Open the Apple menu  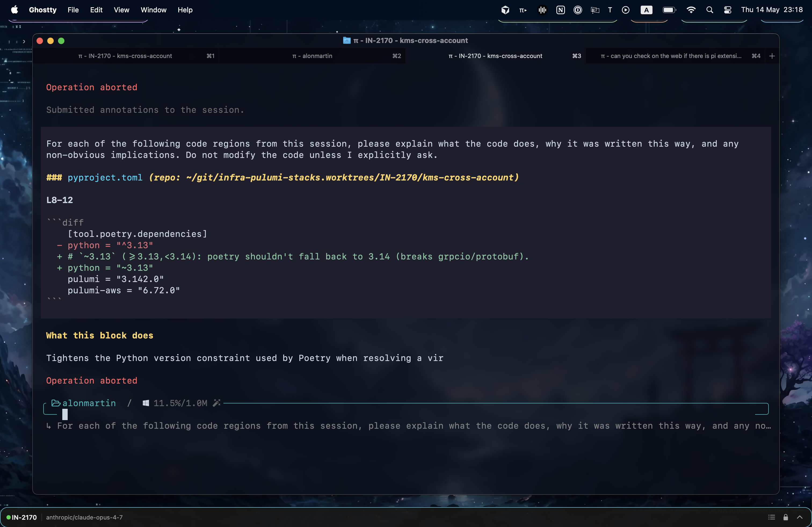pos(14,10)
